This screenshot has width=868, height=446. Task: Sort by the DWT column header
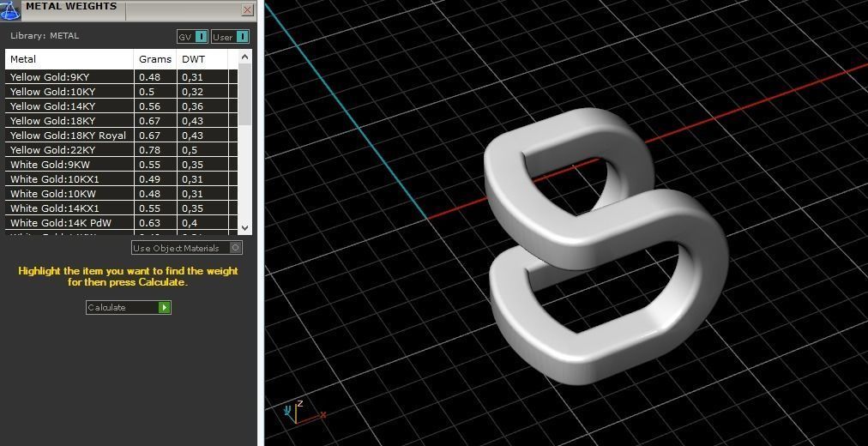(x=202, y=59)
